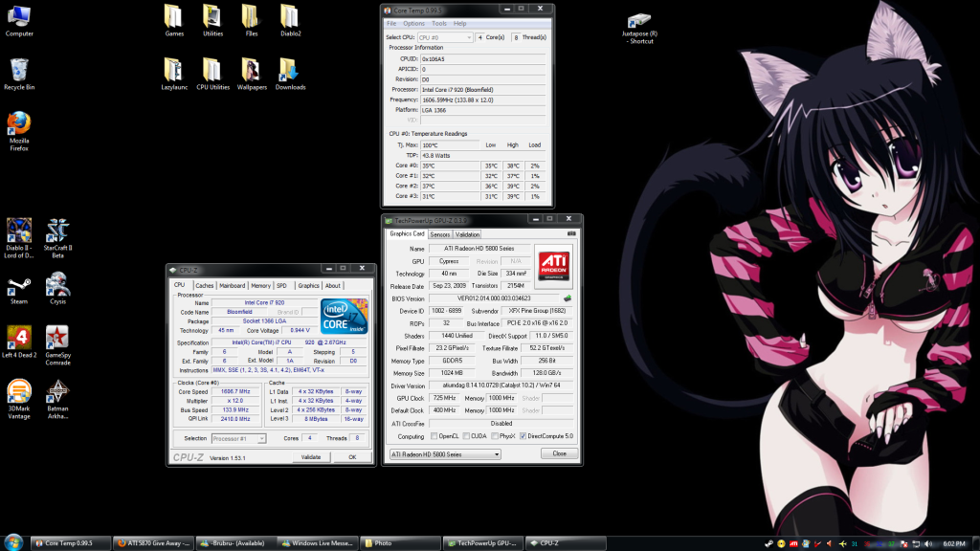This screenshot has height=551, width=980.
Task: Click the Windows Start orb
Action: (13, 543)
